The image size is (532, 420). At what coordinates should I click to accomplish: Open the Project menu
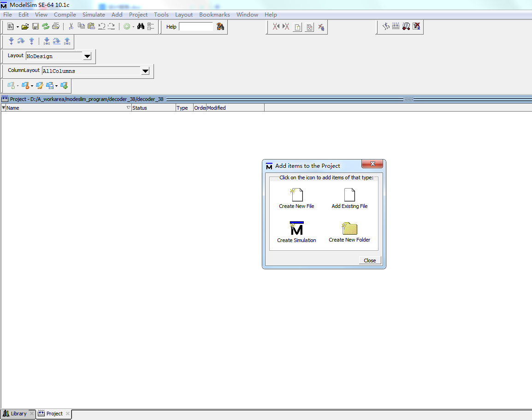click(x=138, y=15)
